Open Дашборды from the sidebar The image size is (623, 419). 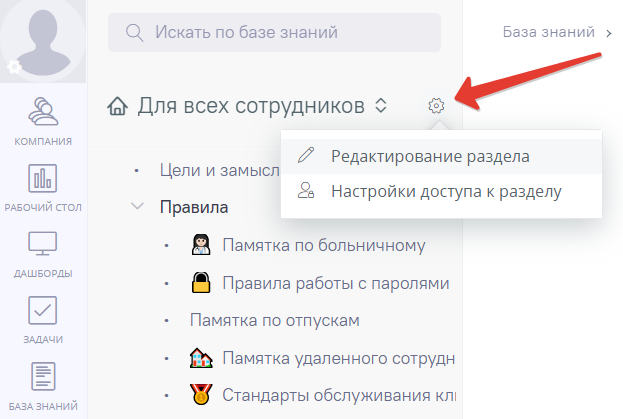pos(43,255)
